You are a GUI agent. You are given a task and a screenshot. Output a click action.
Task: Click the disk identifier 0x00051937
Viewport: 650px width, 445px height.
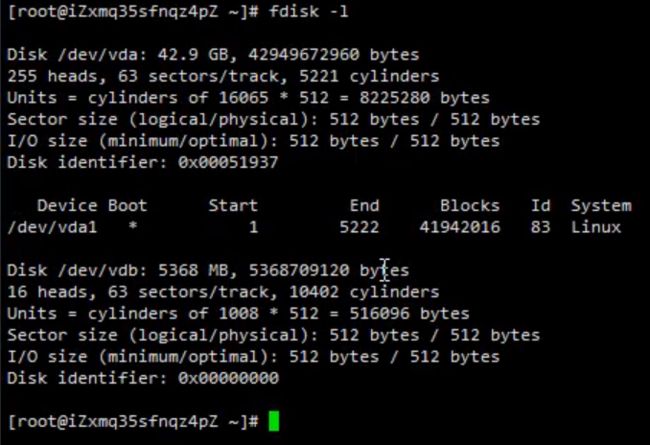(x=228, y=163)
